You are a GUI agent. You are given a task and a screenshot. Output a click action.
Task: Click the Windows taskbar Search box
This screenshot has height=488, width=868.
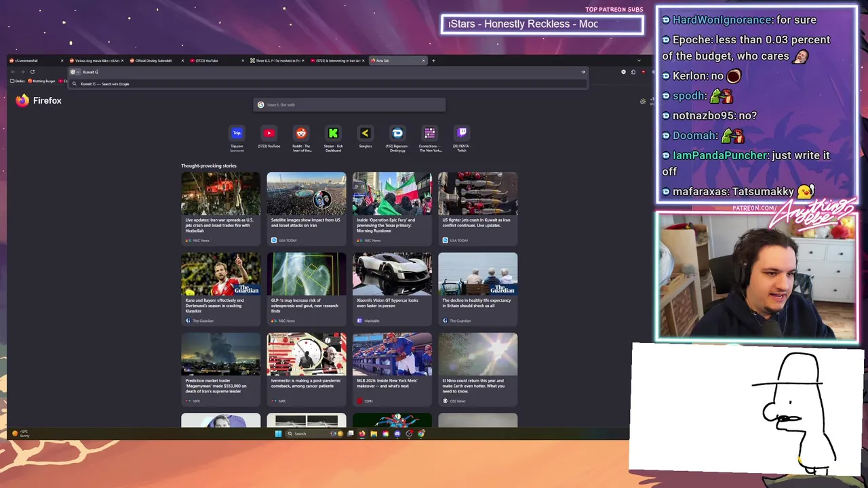[x=315, y=434]
